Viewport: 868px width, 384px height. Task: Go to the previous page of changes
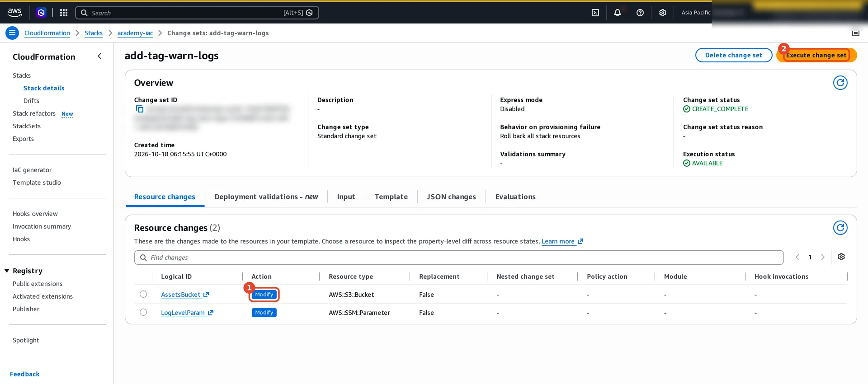click(x=797, y=257)
